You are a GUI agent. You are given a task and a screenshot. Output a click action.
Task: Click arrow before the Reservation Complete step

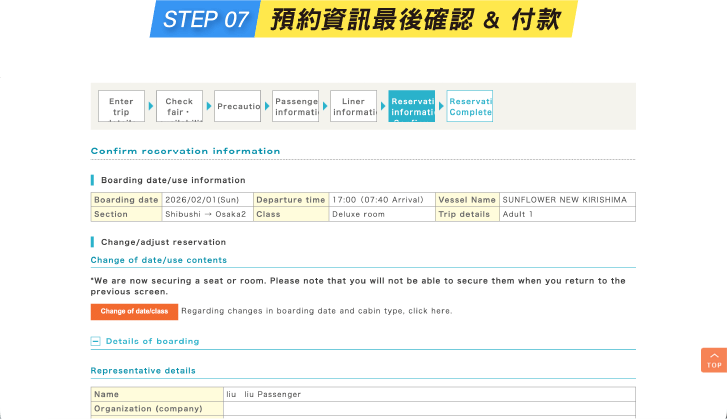(x=440, y=105)
